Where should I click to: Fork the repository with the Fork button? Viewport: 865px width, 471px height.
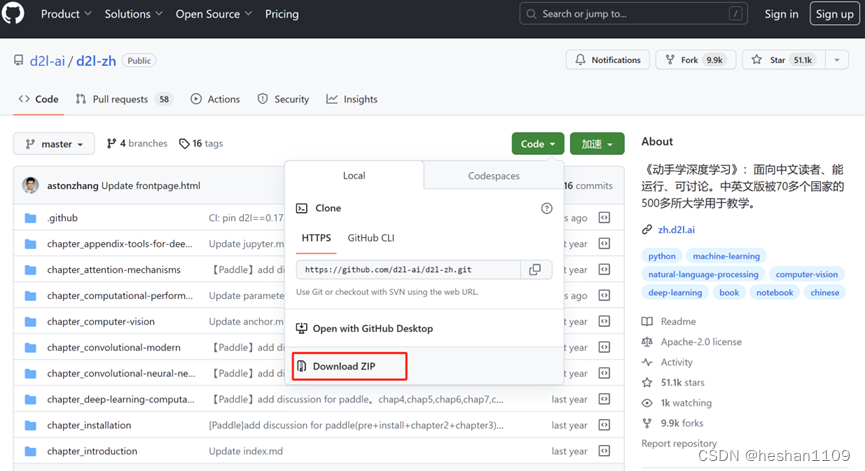[x=696, y=60]
